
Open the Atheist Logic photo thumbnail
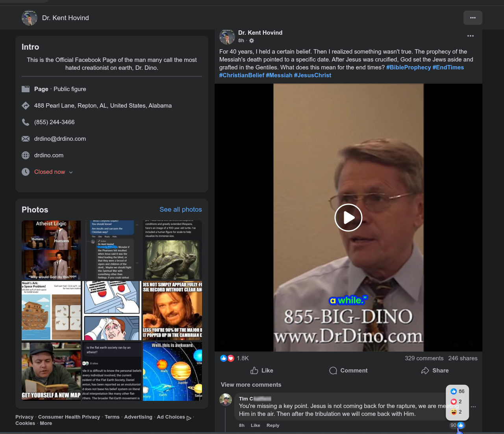[51, 250]
